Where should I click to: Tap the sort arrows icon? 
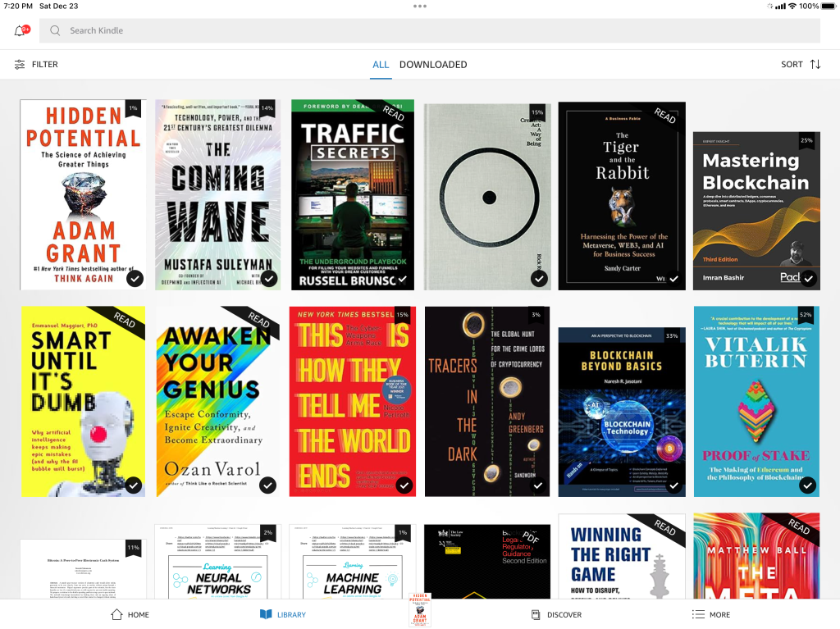pos(815,64)
